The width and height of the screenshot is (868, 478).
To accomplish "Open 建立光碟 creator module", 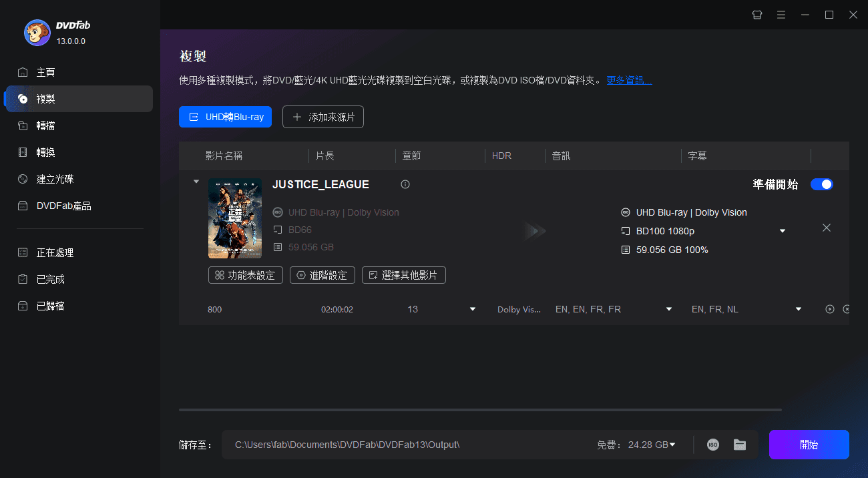I will coord(79,179).
